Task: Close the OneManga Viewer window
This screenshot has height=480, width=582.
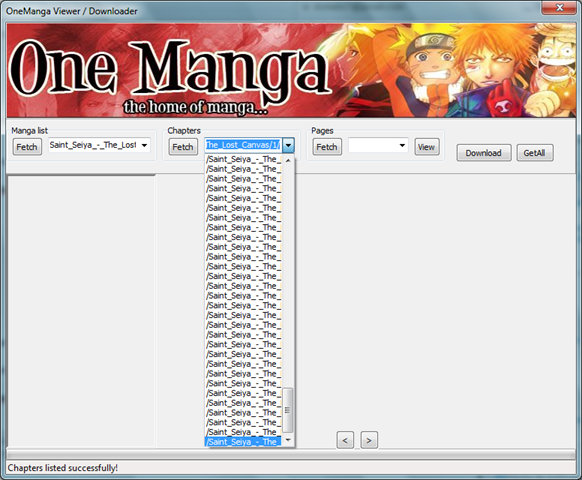Action: pos(560,7)
